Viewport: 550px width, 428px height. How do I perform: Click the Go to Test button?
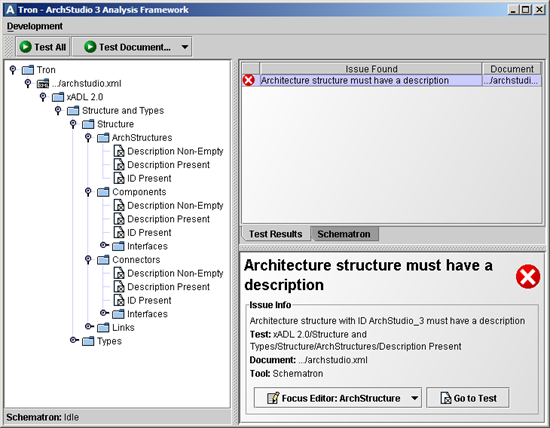point(468,398)
